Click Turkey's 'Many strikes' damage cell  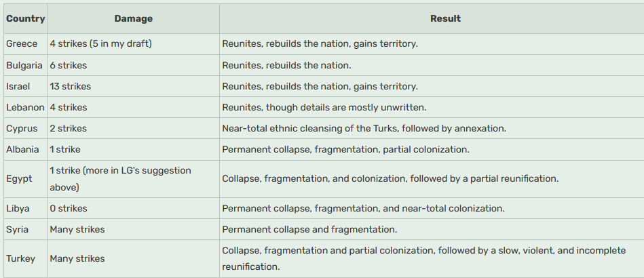click(77, 258)
